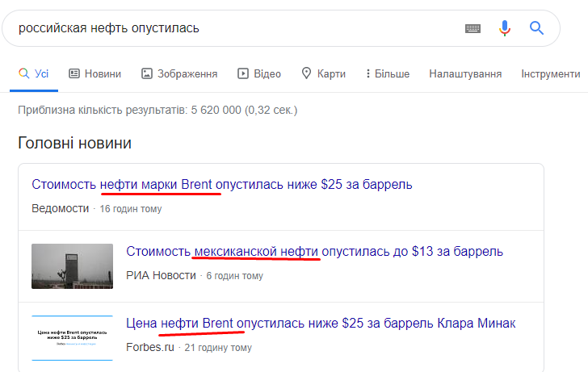The width and height of the screenshot is (588, 372).
Task: Open the Forbes.ru Brent price headline
Action: (x=321, y=324)
